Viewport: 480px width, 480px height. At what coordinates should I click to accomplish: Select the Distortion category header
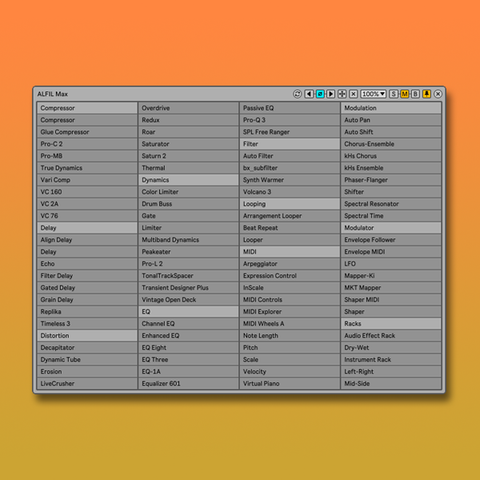[87, 336]
